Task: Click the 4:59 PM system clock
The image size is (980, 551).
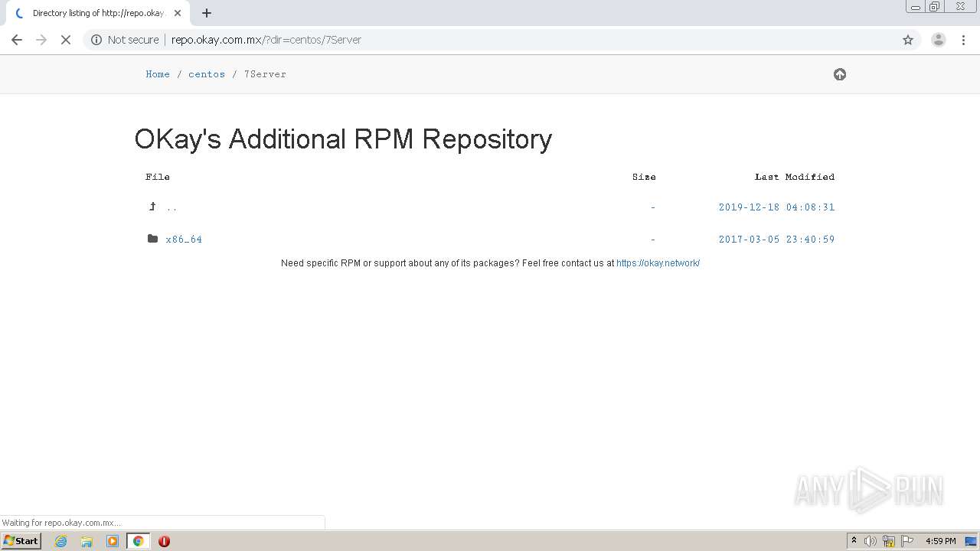Action: [940, 541]
